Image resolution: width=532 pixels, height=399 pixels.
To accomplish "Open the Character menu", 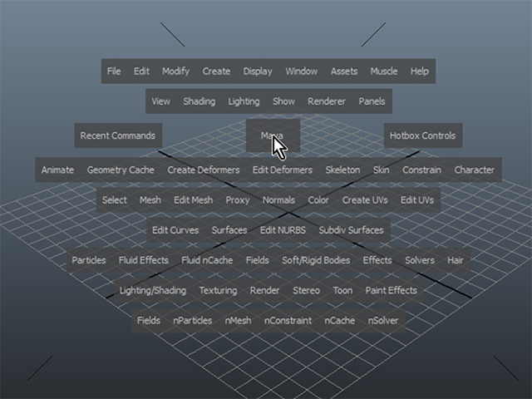I will point(475,170).
